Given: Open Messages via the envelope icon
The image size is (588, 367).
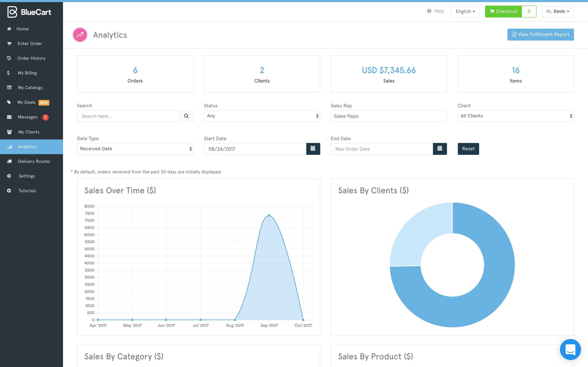Looking at the screenshot, I should [x=9, y=117].
